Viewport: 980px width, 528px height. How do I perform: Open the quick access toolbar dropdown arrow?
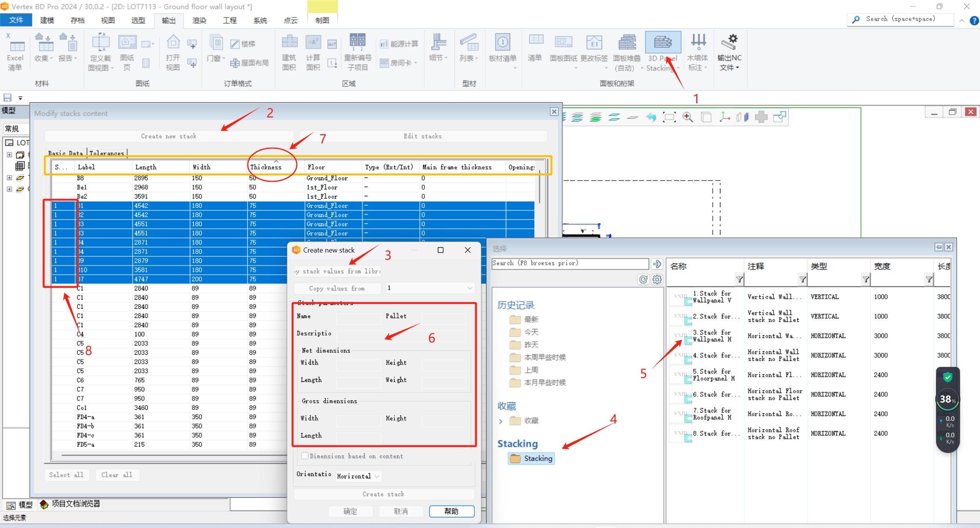(x=20, y=98)
